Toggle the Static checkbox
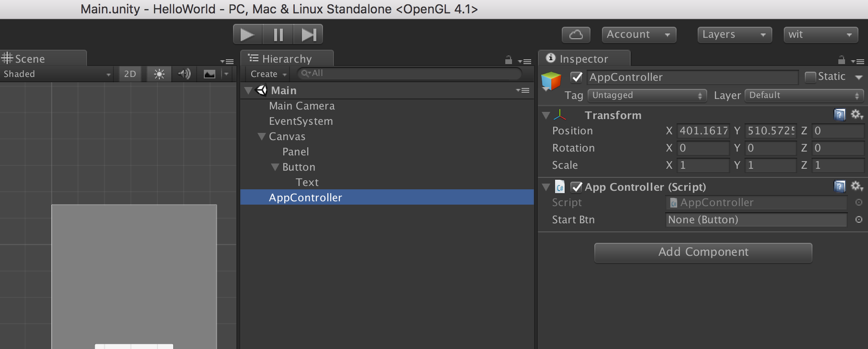The image size is (868, 349). [x=810, y=77]
